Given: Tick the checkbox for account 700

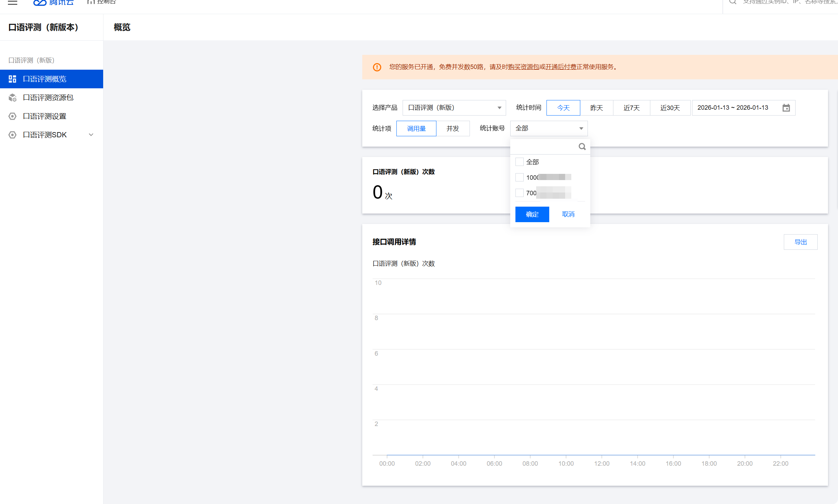Looking at the screenshot, I should [x=519, y=193].
